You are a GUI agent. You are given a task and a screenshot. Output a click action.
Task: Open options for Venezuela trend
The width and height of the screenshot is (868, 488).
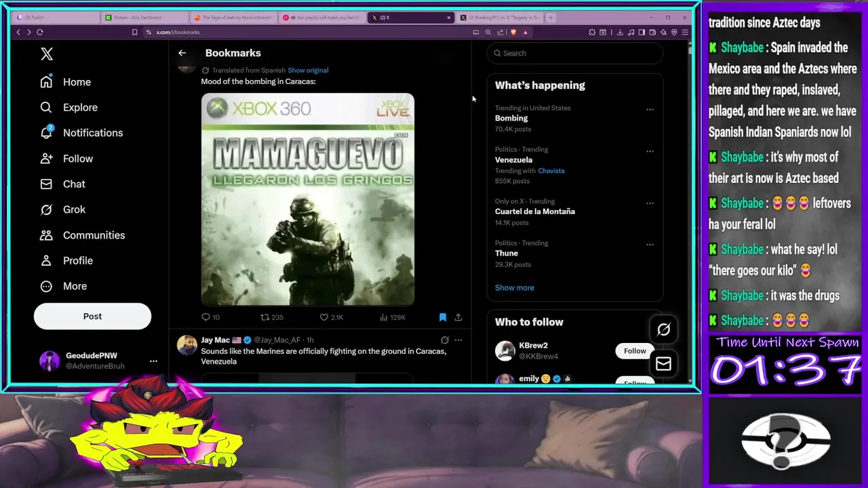coord(650,151)
